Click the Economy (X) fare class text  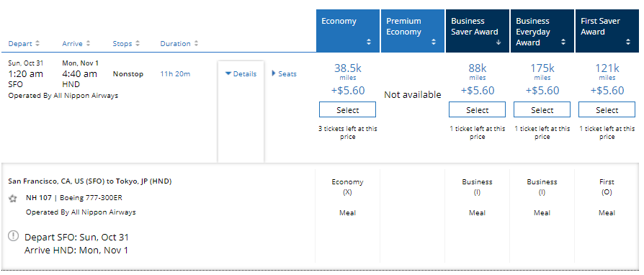(x=347, y=186)
